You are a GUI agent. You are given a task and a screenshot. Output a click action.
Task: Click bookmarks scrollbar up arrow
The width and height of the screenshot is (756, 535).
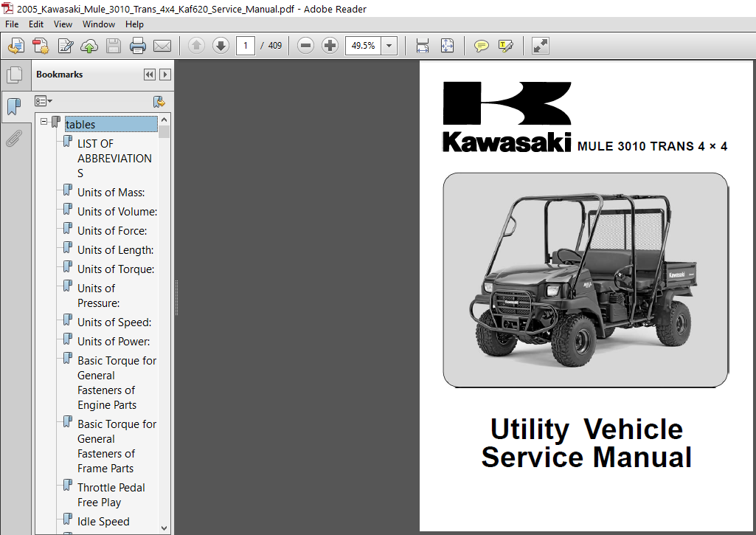(164, 120)
